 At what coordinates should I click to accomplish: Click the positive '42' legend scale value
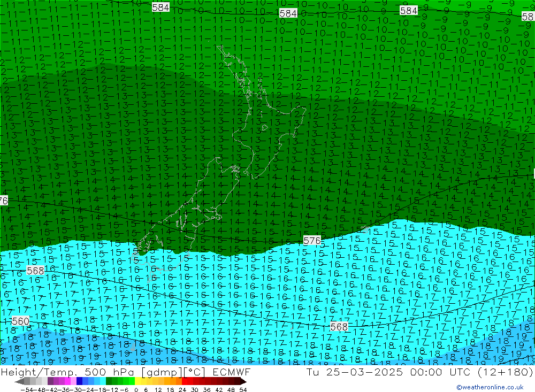pyautogui.click(x=219, y=390)
